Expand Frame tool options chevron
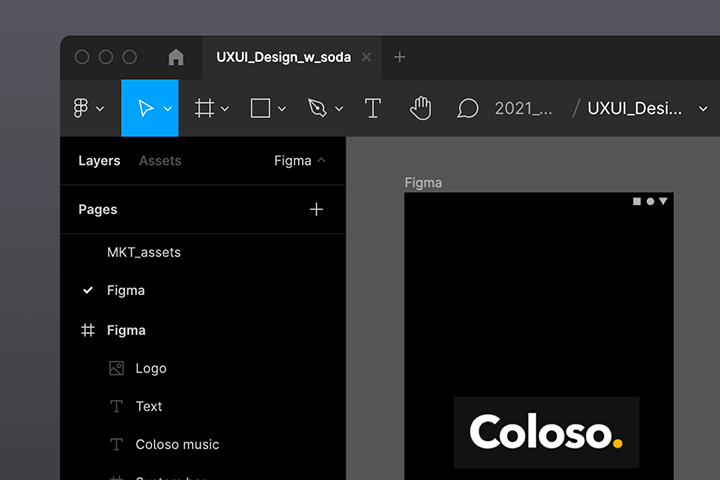 click(x=225, y=109)
